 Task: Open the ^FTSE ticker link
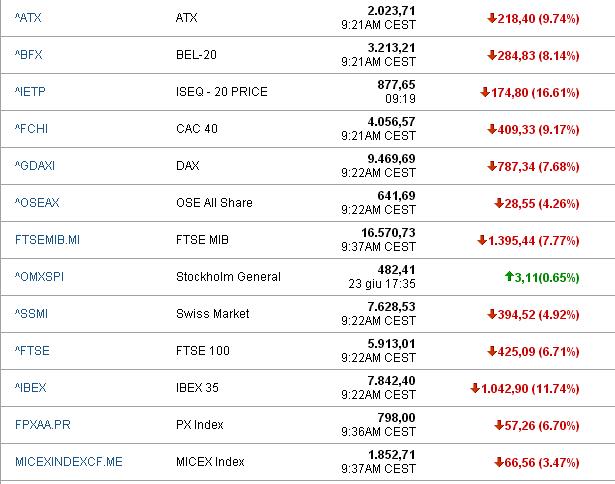coord(32,351)
